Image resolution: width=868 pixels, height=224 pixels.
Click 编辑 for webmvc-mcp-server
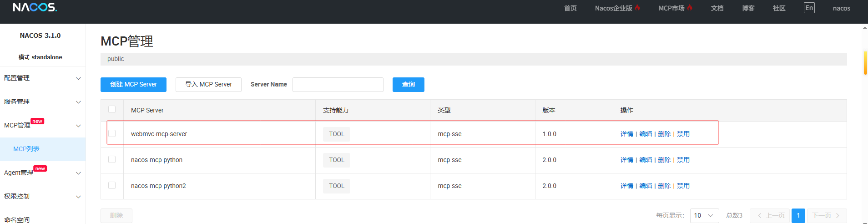tap(646, 134)
